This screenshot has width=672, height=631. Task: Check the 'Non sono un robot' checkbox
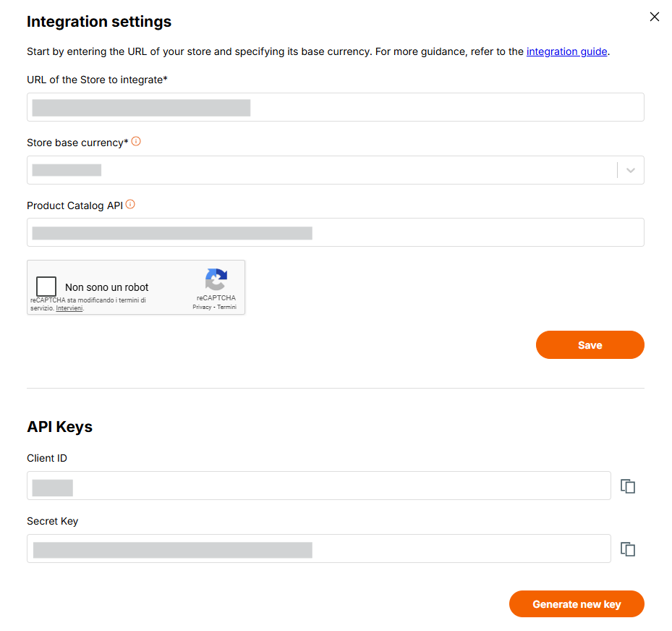coord(46,286)
